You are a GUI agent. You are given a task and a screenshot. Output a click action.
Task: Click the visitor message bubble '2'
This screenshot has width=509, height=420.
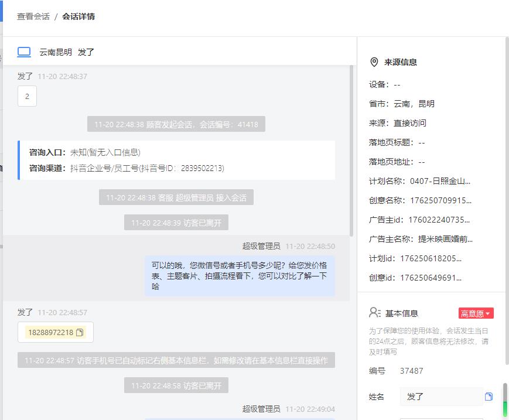pos(28,96)
